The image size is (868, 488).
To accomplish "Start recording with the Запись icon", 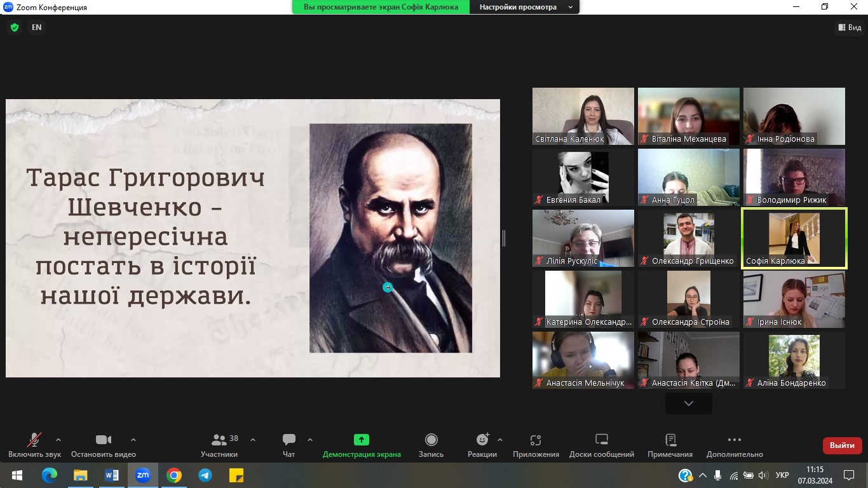I will [x=431, y=440].
